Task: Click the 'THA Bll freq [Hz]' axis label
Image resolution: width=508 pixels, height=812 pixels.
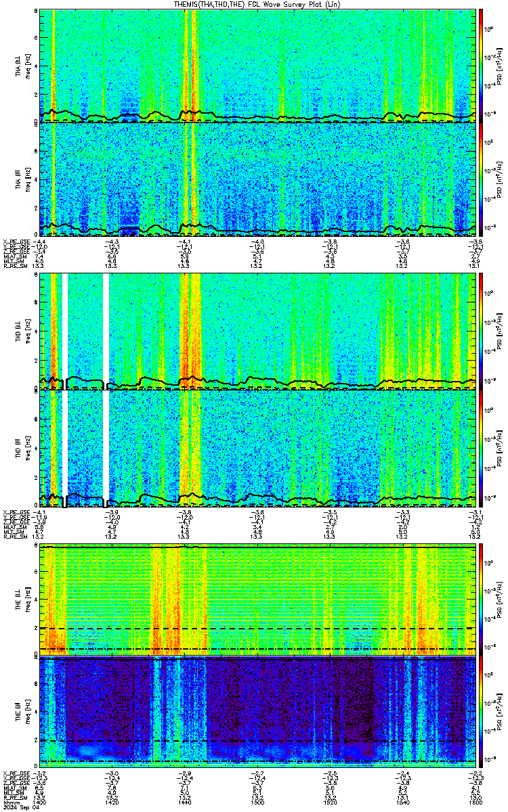Action: 23,179
